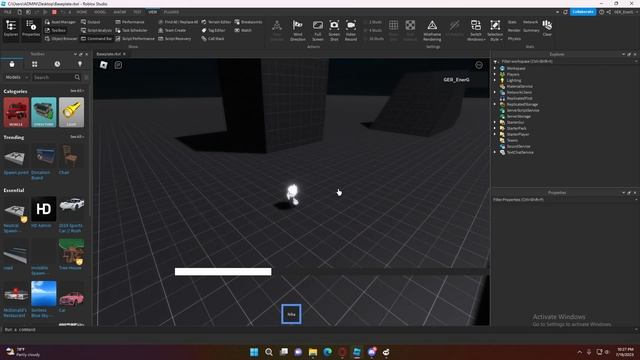
Task: Open Script Performance window
Action: (x=135, y=38)
